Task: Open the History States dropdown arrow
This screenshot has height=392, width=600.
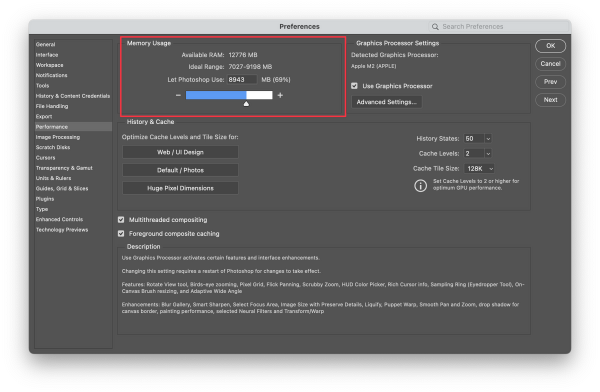Action: tap(488, 139)
